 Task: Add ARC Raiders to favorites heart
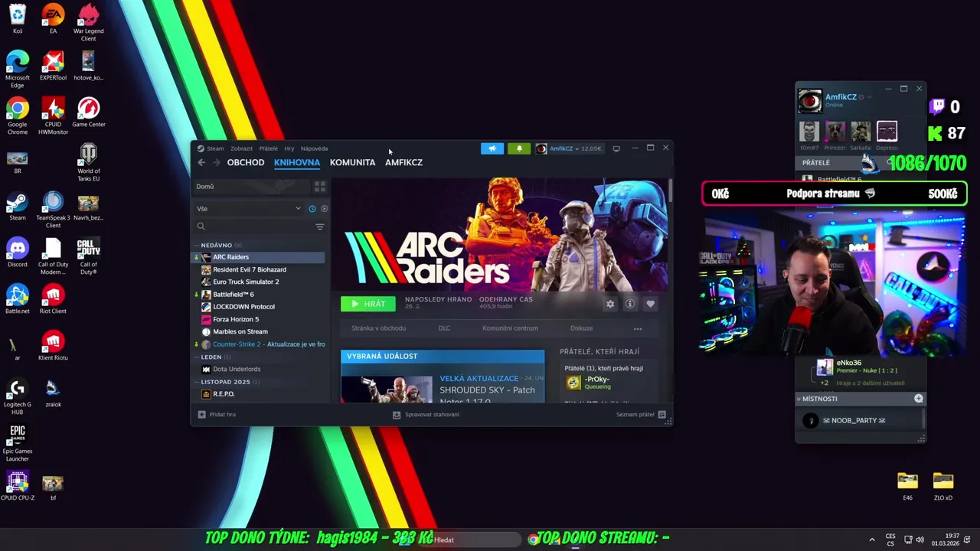pos(650,304)
